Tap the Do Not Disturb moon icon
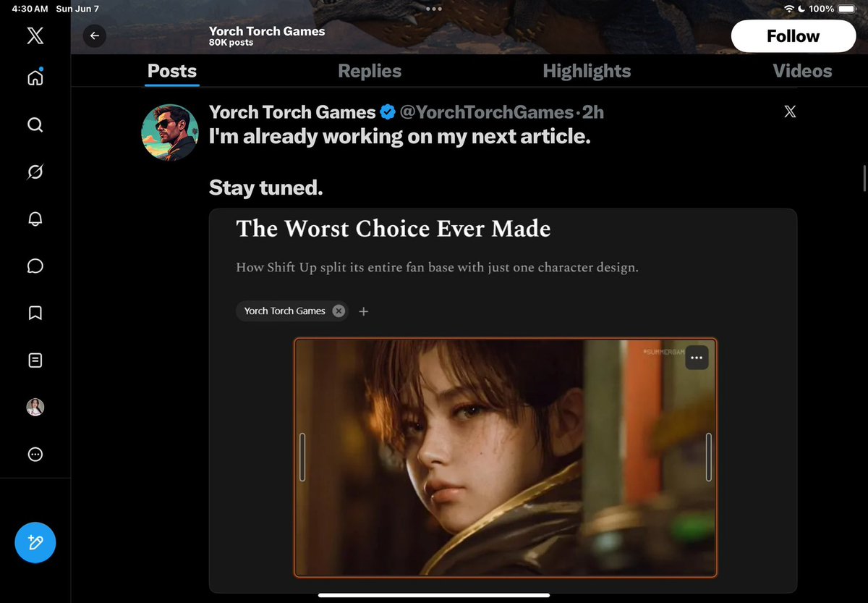The image size is (868, 603). click(x=801, y=9)
